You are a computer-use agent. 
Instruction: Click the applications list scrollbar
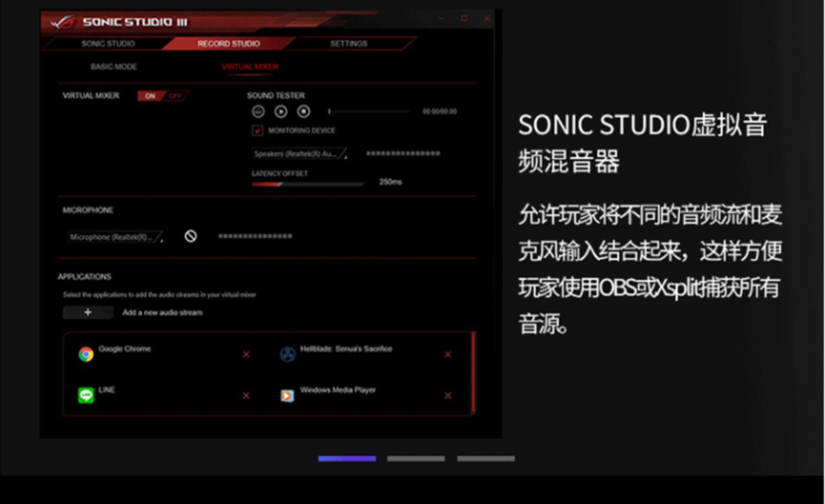coord(473,372)
